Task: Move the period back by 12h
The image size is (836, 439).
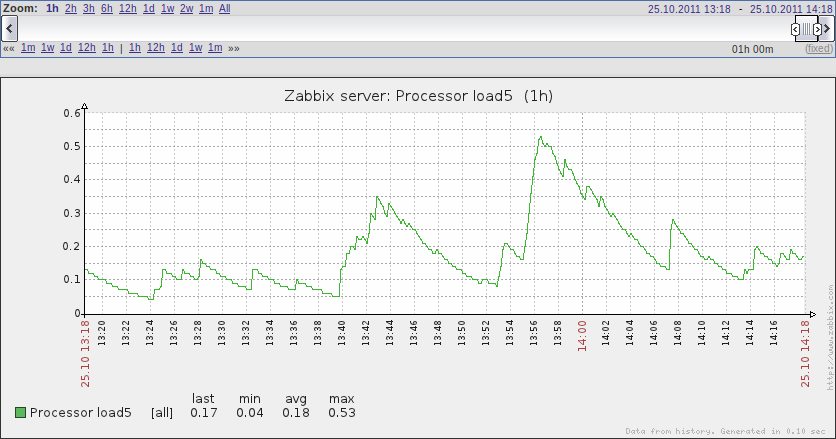Action: (86, 47)
